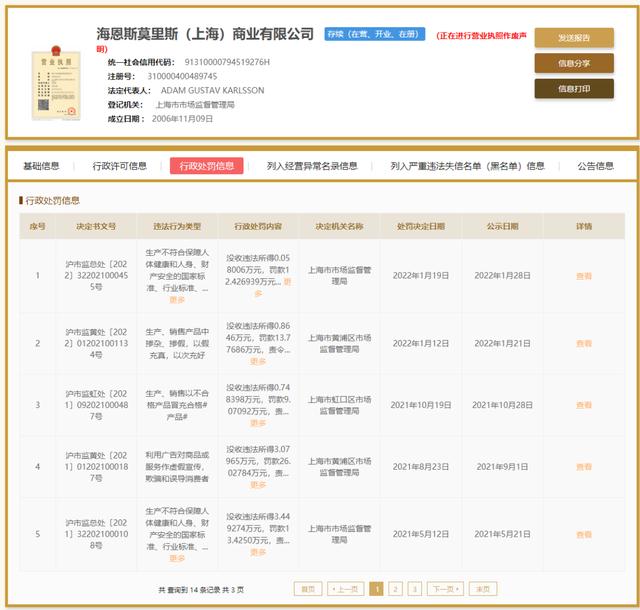Expand 更多 under row 2 penalty content
Screen dimensions: 640x610
pos(258,360)
